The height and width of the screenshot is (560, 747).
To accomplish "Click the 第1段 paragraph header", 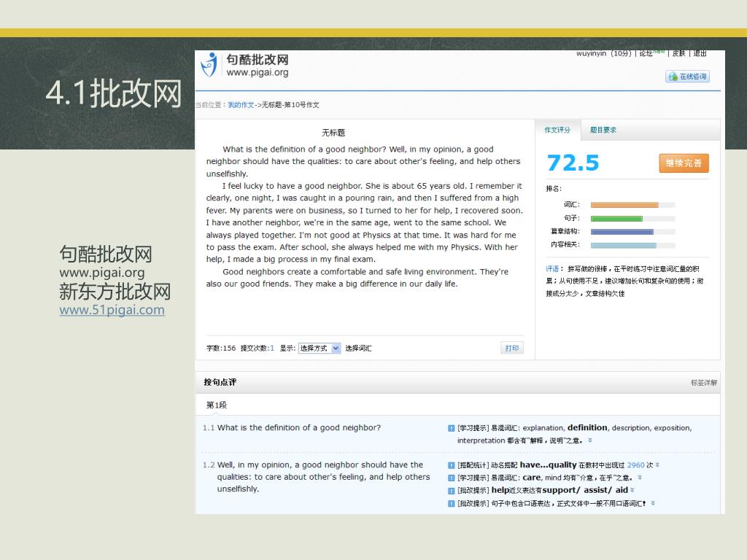I will click(x=216, y=405).
